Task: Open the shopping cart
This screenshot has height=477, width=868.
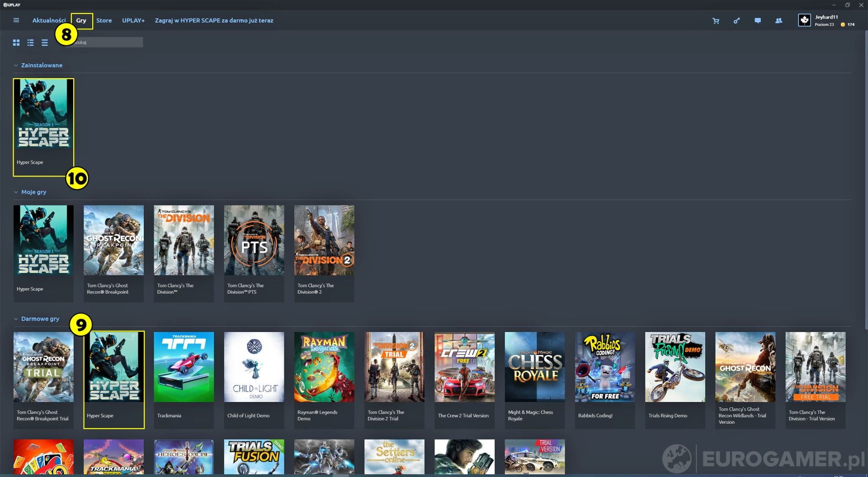Action: [x=716, y=21]
